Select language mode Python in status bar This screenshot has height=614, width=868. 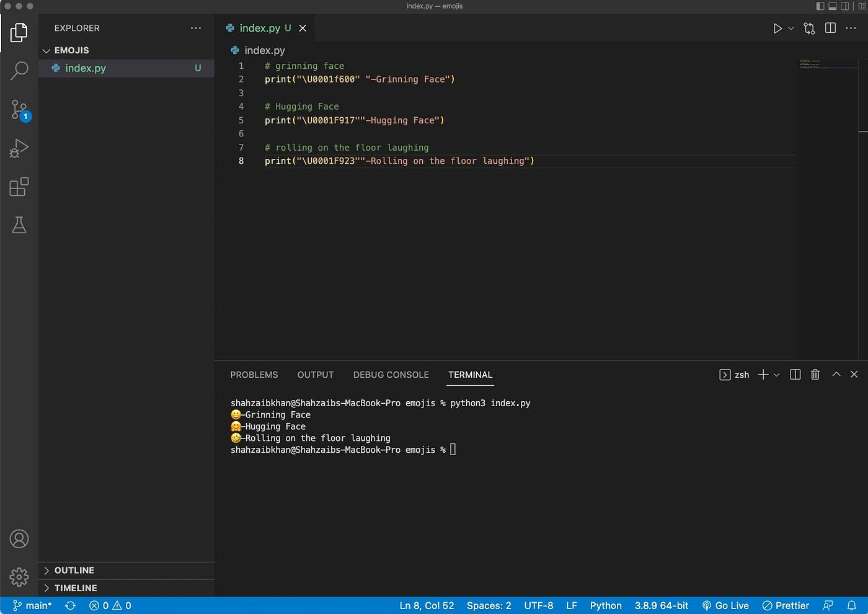[x=606, y=605]
